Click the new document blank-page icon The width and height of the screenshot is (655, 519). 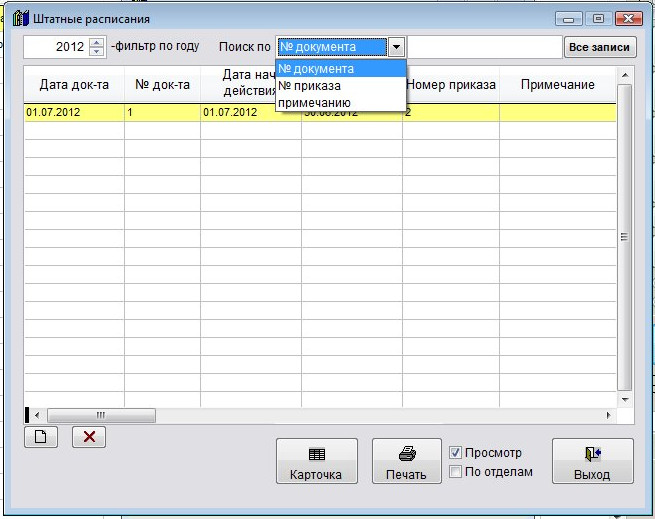click(x=41, y=437)
